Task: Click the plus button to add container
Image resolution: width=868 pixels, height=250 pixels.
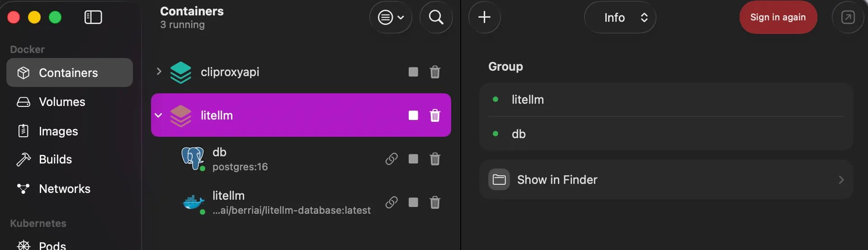Action: (484, 17)
